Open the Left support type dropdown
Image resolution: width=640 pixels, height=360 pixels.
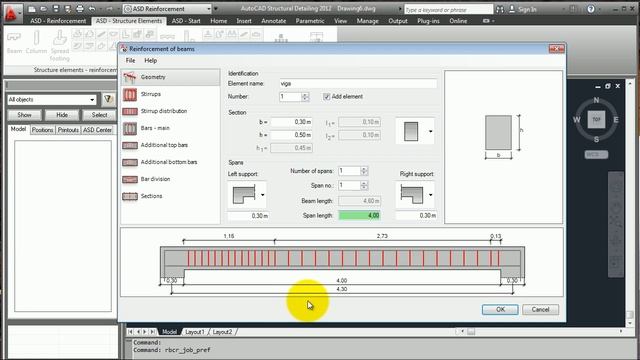(262, 195)
